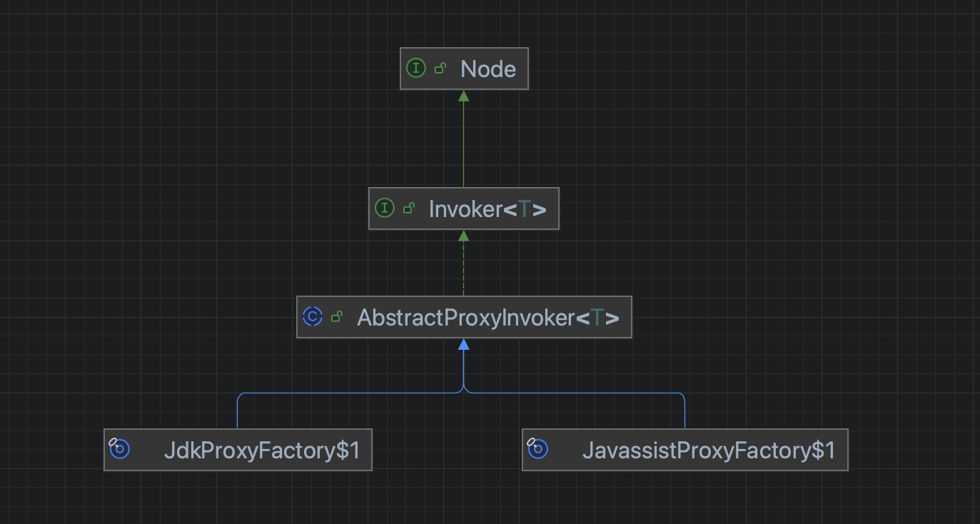Click the lock icon next to AbstractProxyInvoker<T>

point(338,317)
